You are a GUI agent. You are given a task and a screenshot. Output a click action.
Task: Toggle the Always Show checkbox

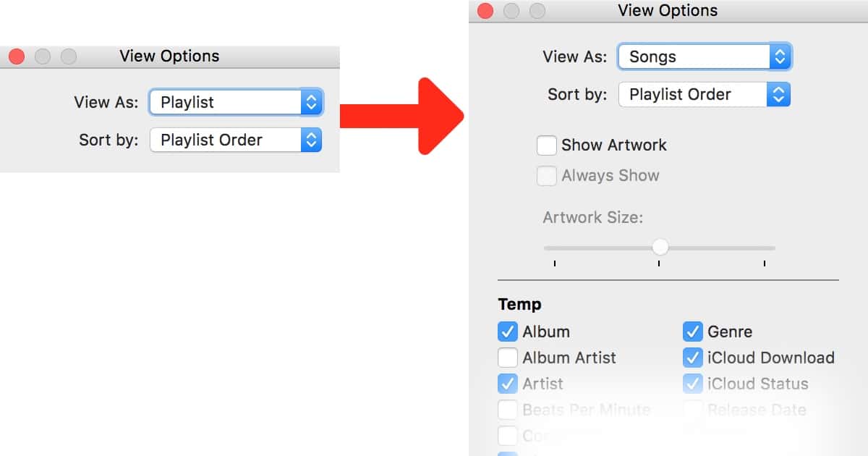coord(547,176)
